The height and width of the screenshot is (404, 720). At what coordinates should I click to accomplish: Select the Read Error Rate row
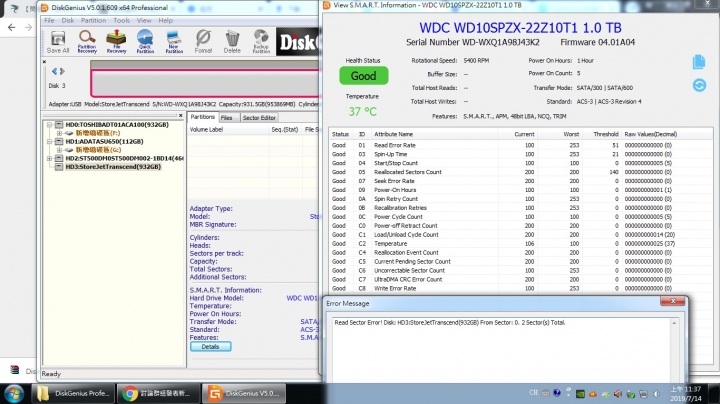(x=521, y=145)
